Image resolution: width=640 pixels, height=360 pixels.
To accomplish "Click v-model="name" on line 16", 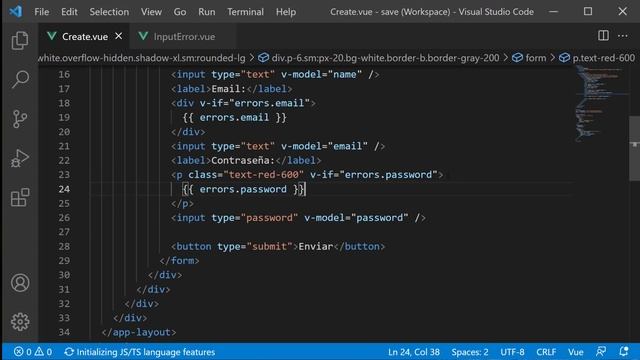I will pos(321,75).
